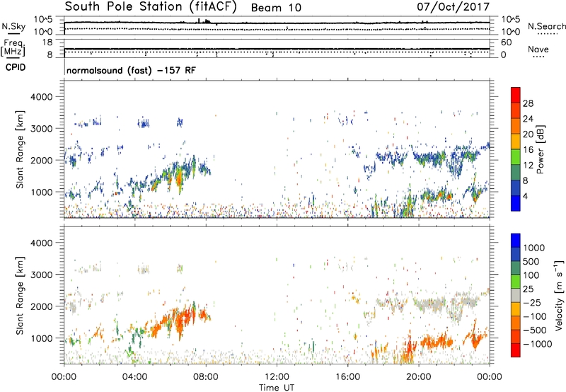Pick the yellow segment of Power color bar
The image size is (566, 392).
pos(516,142)
